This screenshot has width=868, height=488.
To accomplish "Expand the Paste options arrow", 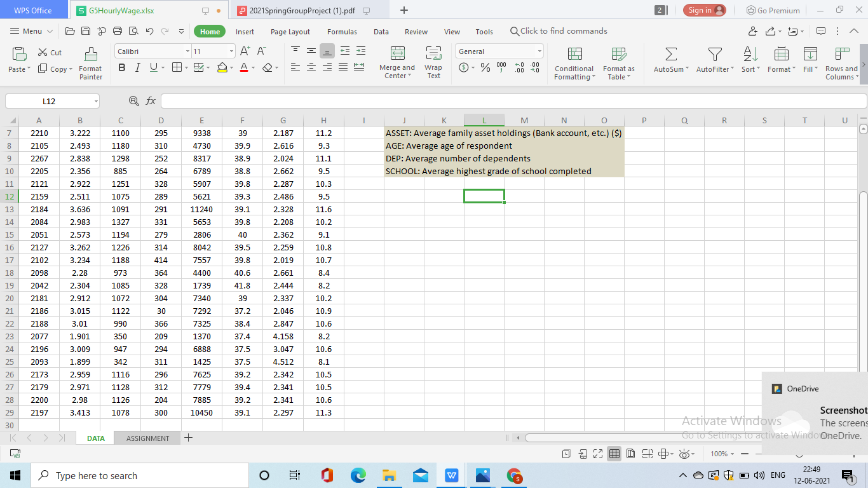I will pyautogui.click(x=29, y=69).
